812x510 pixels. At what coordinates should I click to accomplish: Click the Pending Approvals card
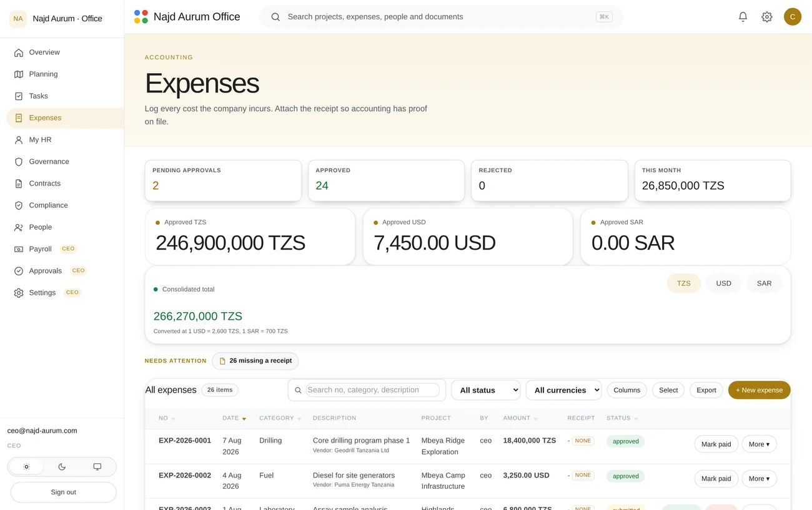coord(223,180)
